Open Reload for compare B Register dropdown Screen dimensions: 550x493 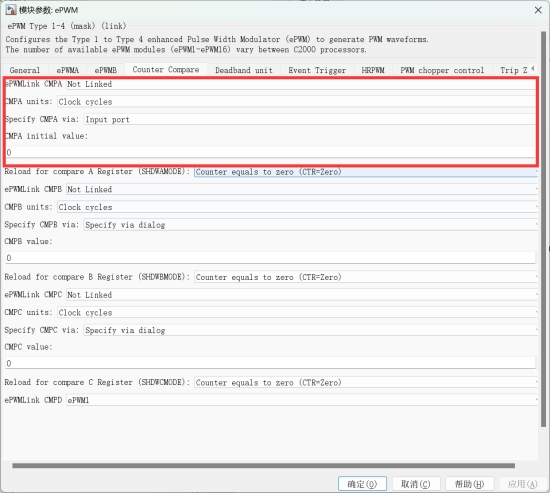point(366,277)
